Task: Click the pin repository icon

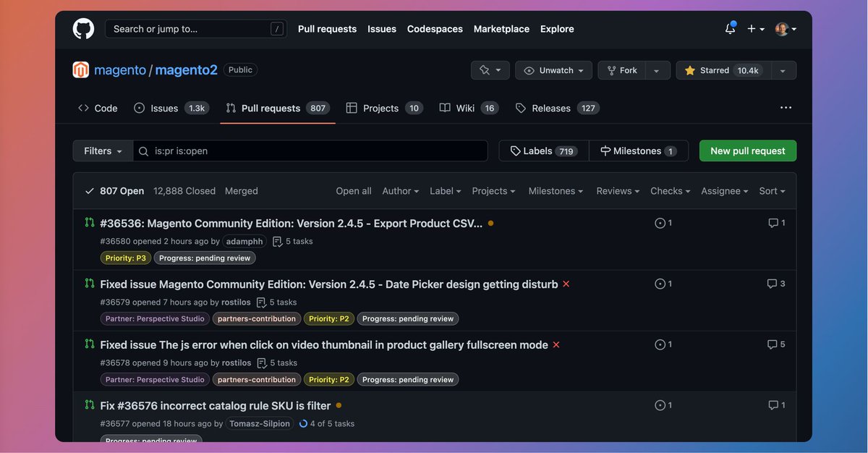Action: 485,70
